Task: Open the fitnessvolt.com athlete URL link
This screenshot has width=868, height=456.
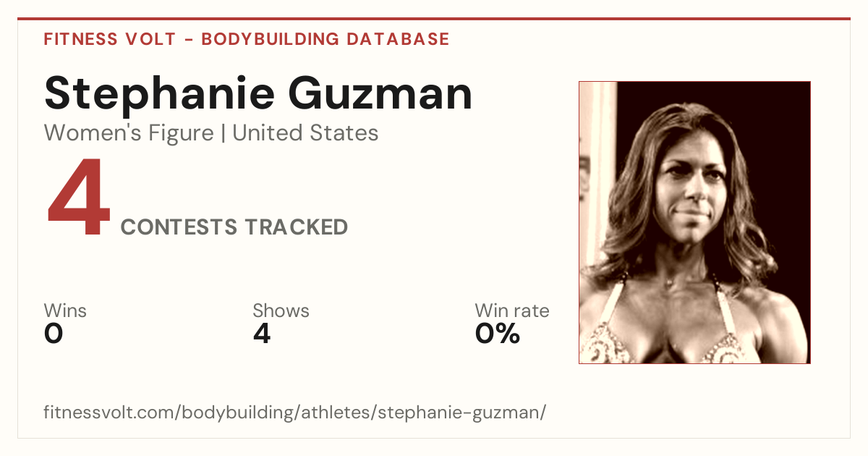Action: tap(295, 413)
